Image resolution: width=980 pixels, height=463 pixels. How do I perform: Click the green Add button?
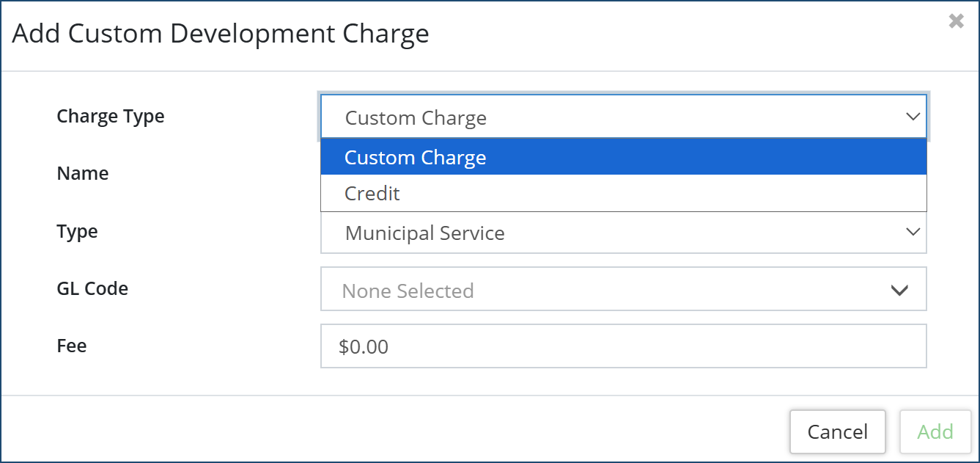935,431
